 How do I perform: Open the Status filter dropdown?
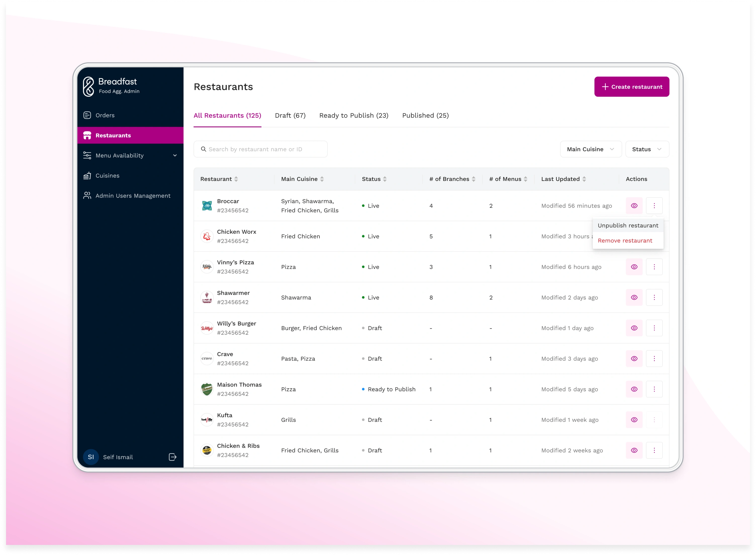tap(647, 149)
